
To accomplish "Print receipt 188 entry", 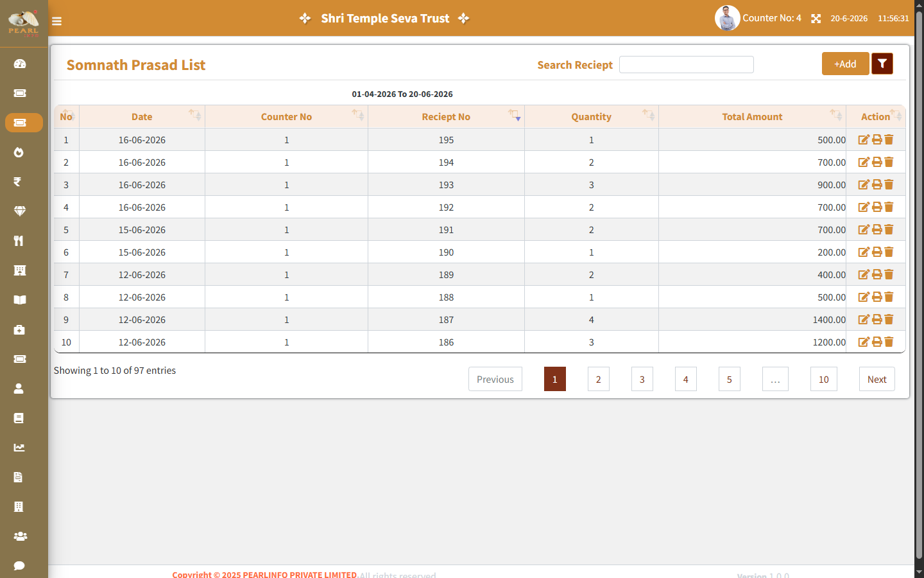I will coord(877,297).
